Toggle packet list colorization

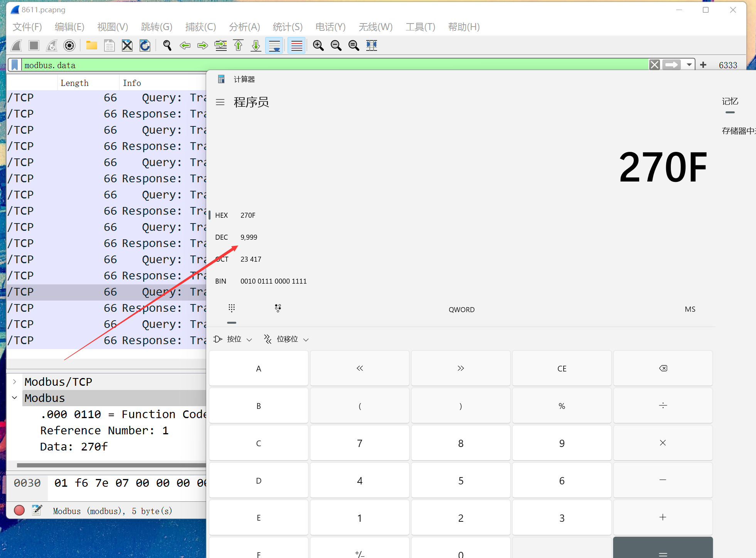(296, 45)
